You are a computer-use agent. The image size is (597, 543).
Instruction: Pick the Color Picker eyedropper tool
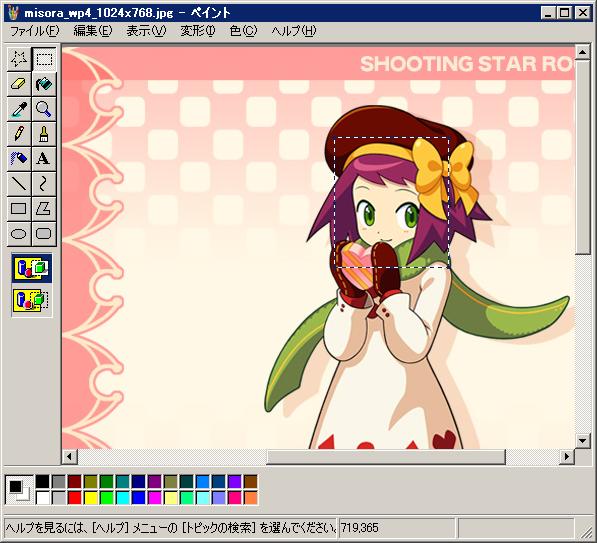click(x=19, y=109)
